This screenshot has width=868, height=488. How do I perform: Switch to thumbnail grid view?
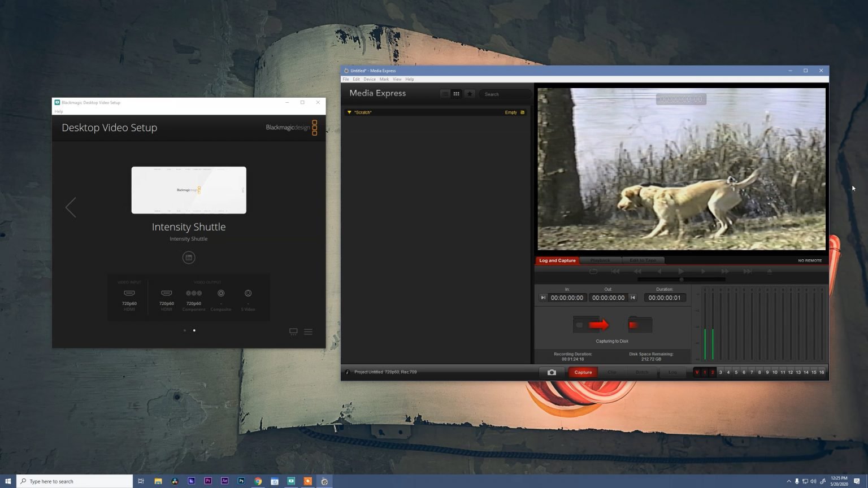tap(456, 94)
